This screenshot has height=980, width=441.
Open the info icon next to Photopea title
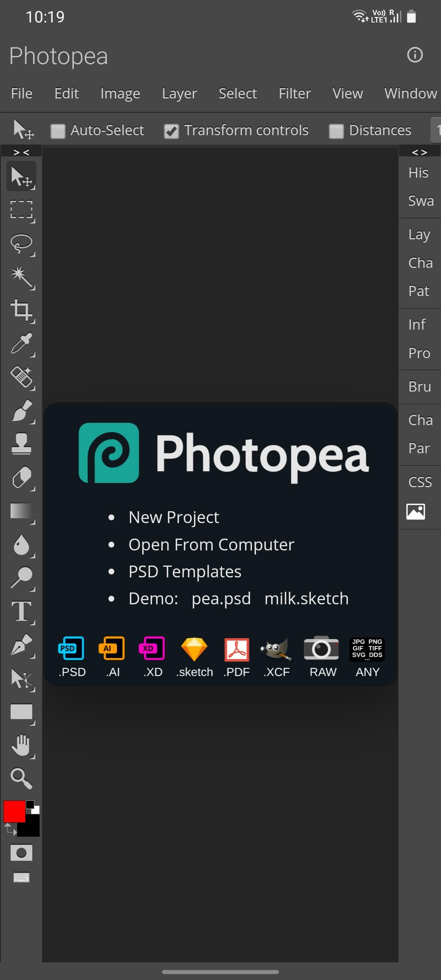point(415,55)
